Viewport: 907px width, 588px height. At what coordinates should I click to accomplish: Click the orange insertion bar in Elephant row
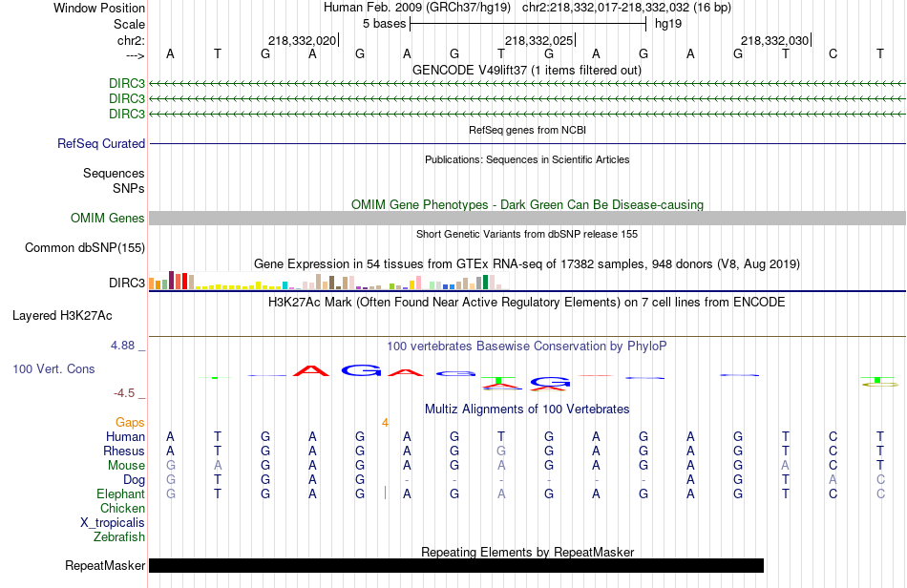tap(386, 493)
